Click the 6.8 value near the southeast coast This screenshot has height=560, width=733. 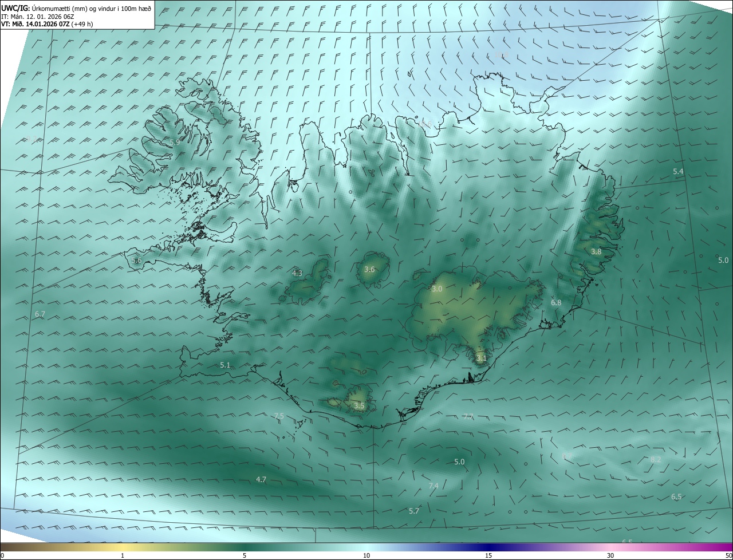[556, 302]
